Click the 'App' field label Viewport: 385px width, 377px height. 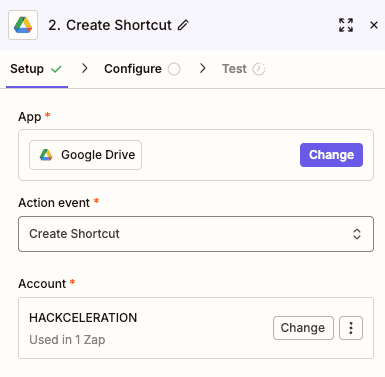(30, 117)
